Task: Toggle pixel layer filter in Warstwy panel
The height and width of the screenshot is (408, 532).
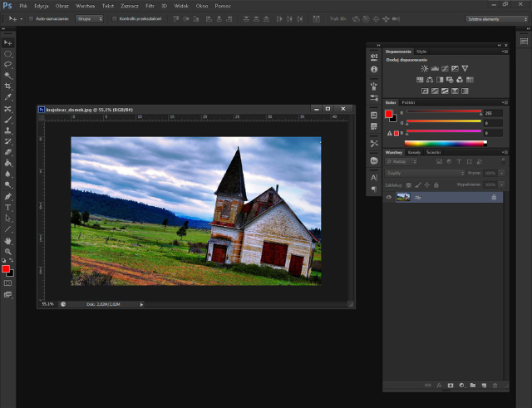Action: tap(439, 162)
